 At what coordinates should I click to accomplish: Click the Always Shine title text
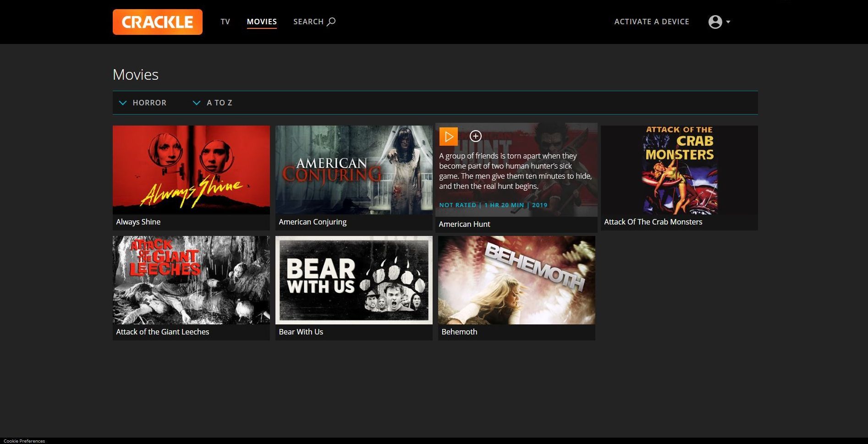tap(138, 222)
